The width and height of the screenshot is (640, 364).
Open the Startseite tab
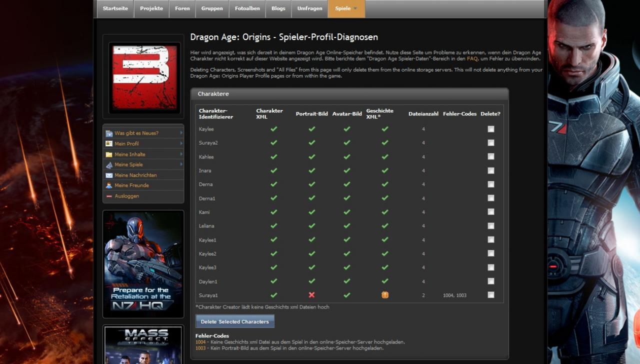[x=115, y=8]
